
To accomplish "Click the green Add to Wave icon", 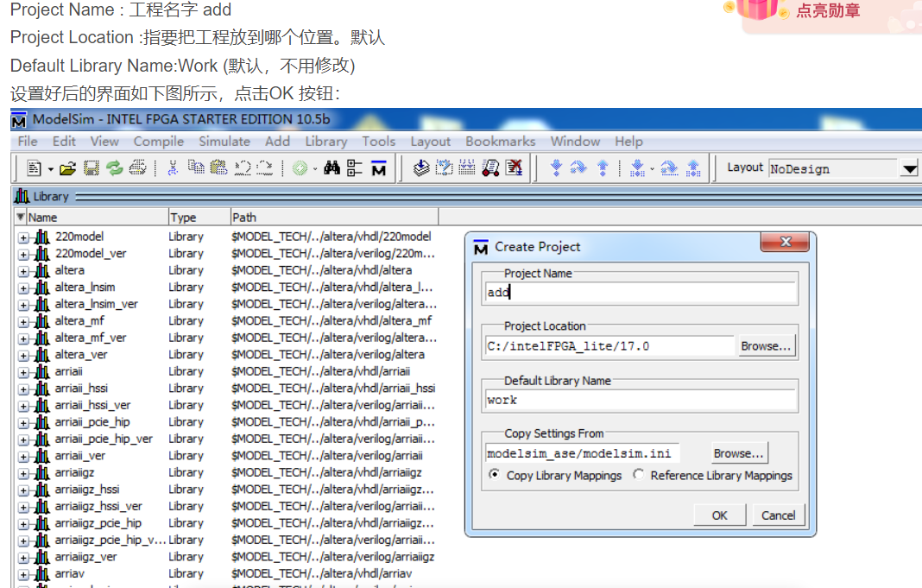I will click(300, 168).
